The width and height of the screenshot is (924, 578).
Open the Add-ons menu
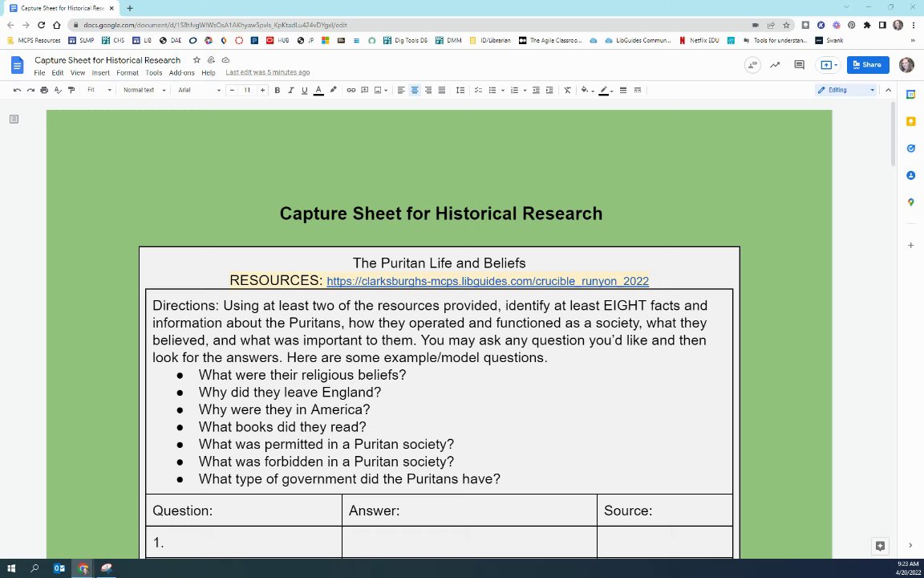click(181, 73)
